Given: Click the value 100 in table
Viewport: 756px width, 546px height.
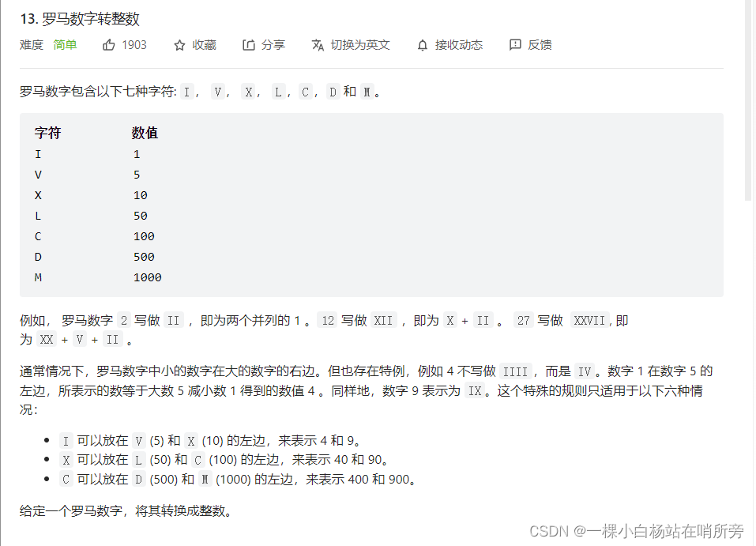Looking at the screenshot, I should 144,236.
